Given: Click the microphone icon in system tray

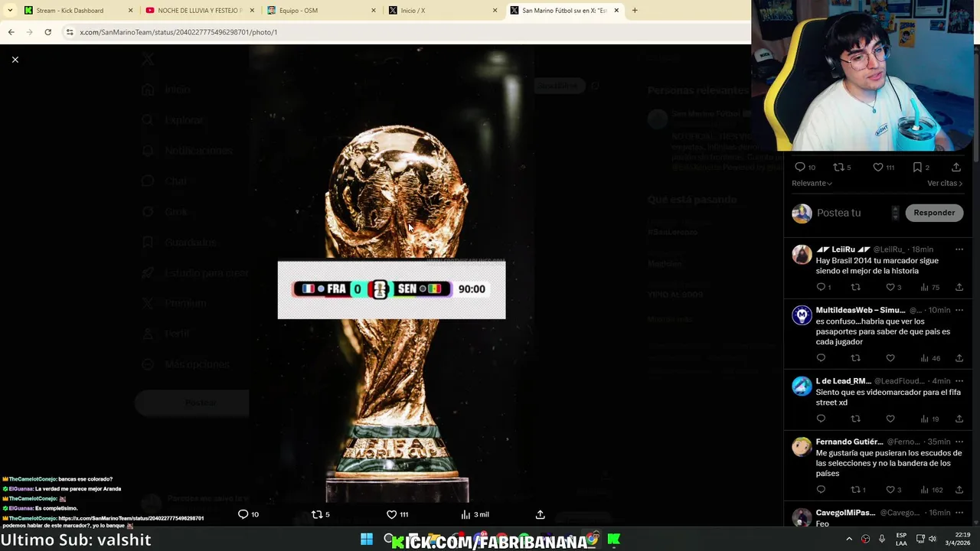Looking at the screenshot, I should click(x=881, y=539).
